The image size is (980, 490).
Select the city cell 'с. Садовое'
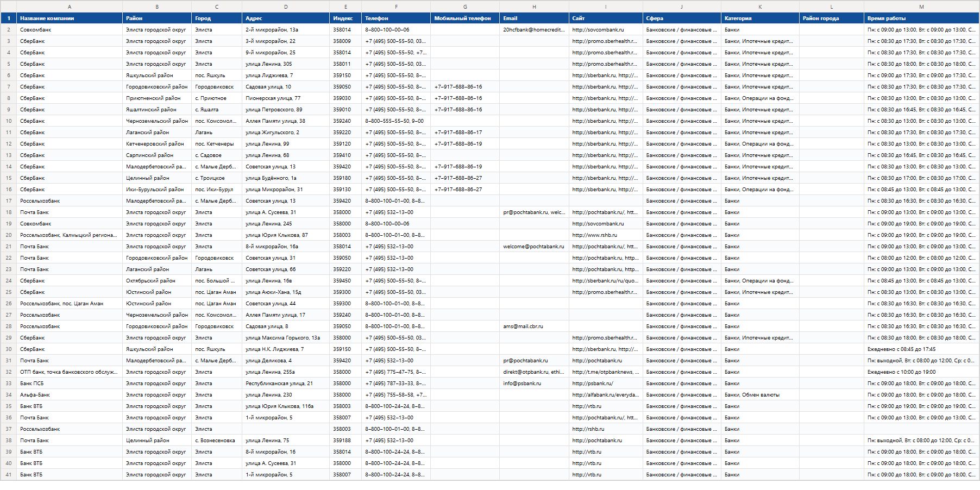click(x=217, y=155)
